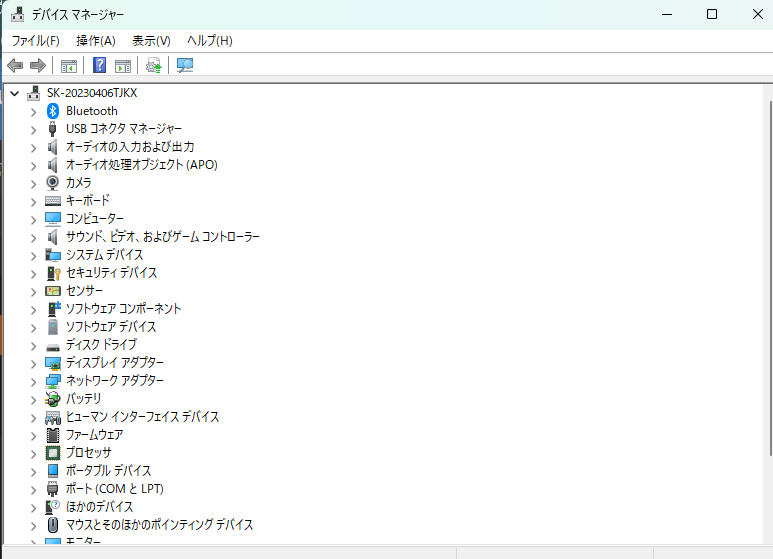Click the ディスプレイ アダプター icon

pyautogui.click(x=53, y=363)
